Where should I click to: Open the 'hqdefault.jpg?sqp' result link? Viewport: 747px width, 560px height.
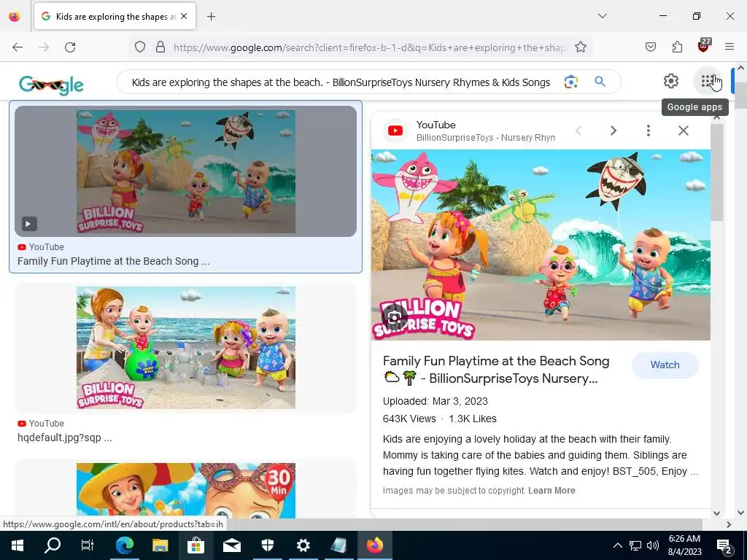click(65, 437)
